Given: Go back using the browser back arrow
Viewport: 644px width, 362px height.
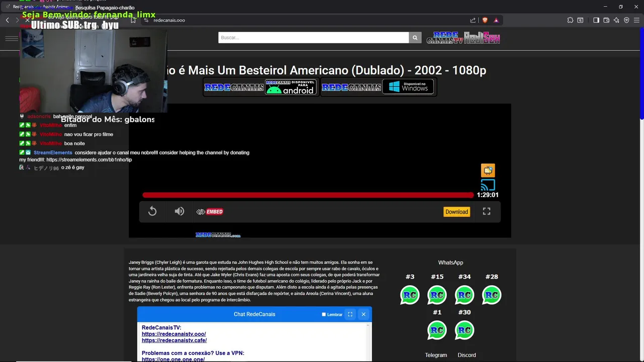Looking at the screenshot, I should (x=7, y=20).
